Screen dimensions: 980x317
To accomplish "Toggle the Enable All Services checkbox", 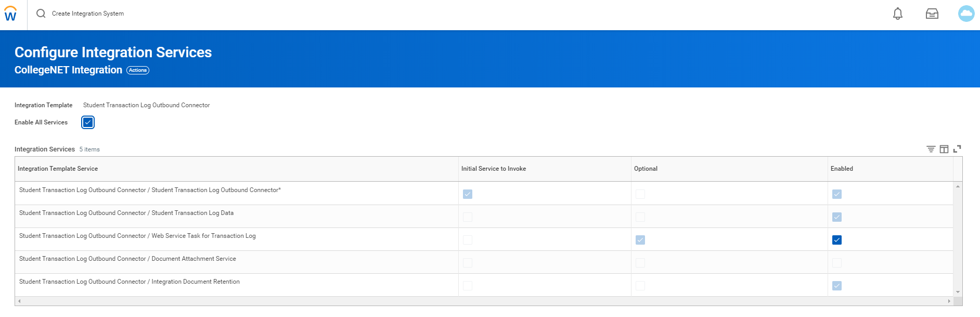I will [x=88, y=122].
